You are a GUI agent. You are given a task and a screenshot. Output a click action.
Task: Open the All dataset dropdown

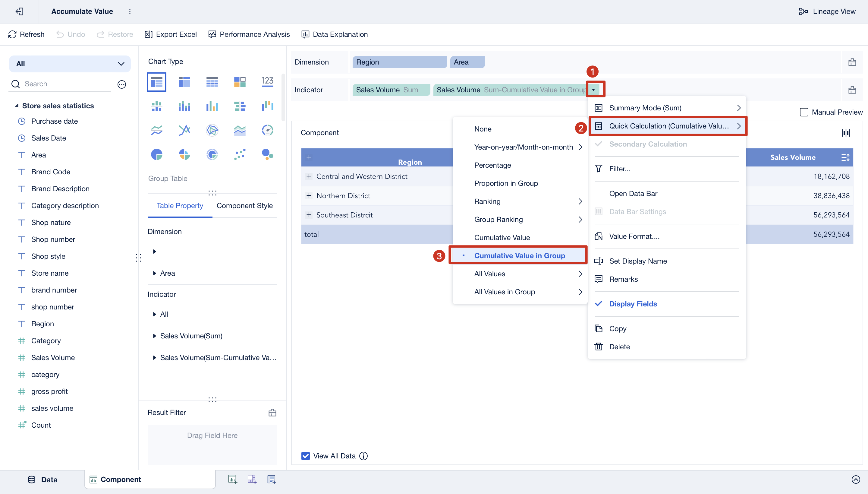click(x=70, y=64)
